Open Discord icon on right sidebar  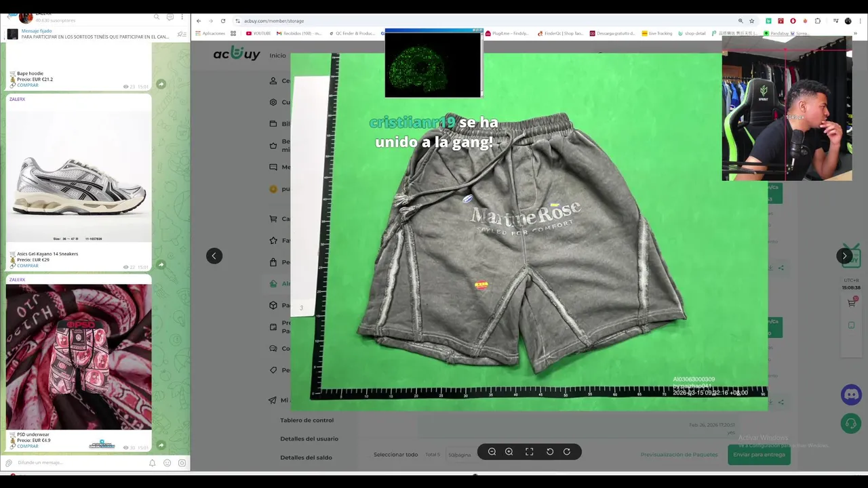(x=850, y=394)
